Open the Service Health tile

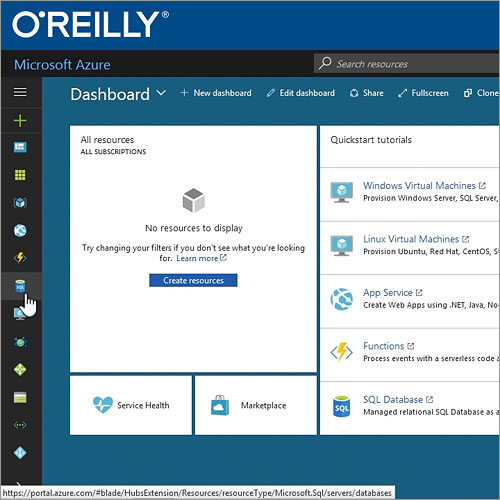131,405
